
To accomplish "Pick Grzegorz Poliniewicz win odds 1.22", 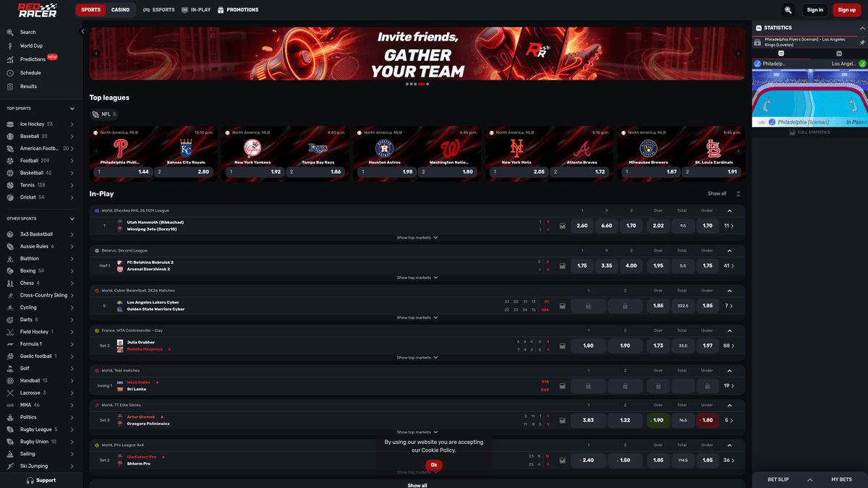I will pyautogui.click(x=625, y=420).
